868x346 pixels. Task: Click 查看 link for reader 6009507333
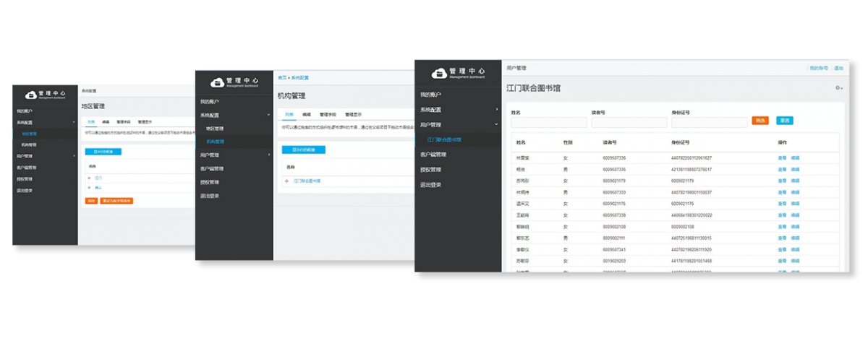pyautogui.click(x=782, y=192)
